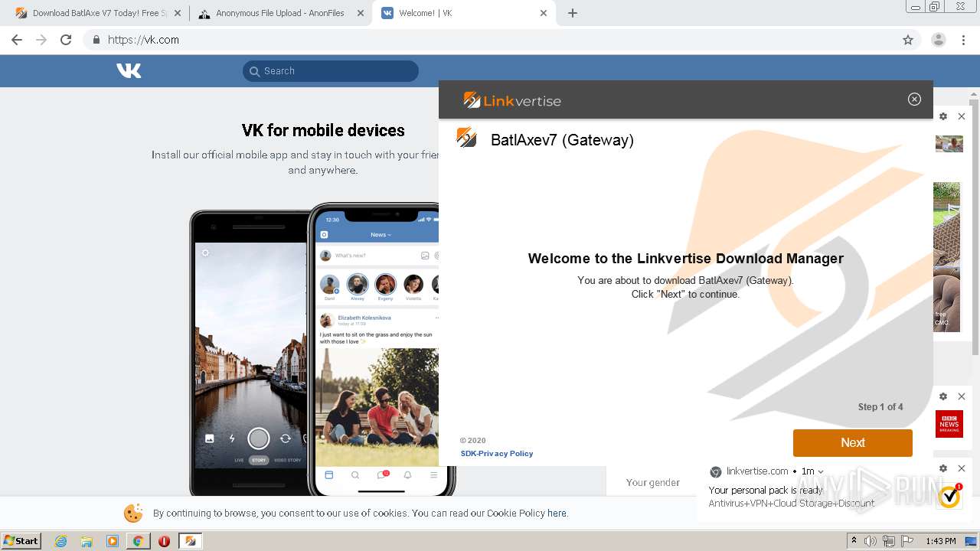Click the Action Center flag tray icon
Screen dimensions: 980x551
pyautogui.click(x=907, y=541)
